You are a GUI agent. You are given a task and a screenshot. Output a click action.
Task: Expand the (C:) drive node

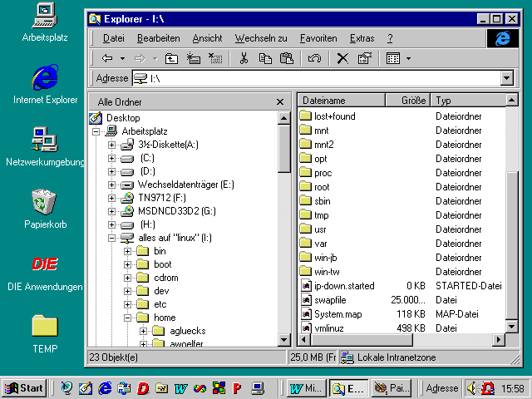pos(111,158)
